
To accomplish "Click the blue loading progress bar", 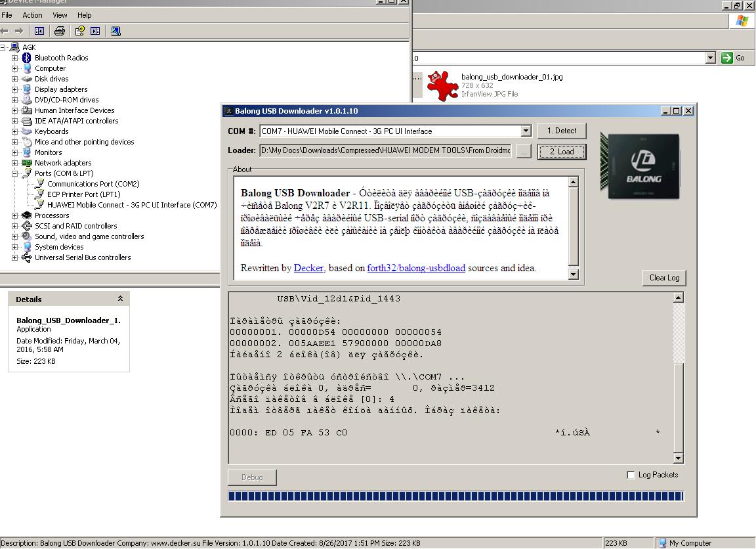I will (x=456, y=496).
